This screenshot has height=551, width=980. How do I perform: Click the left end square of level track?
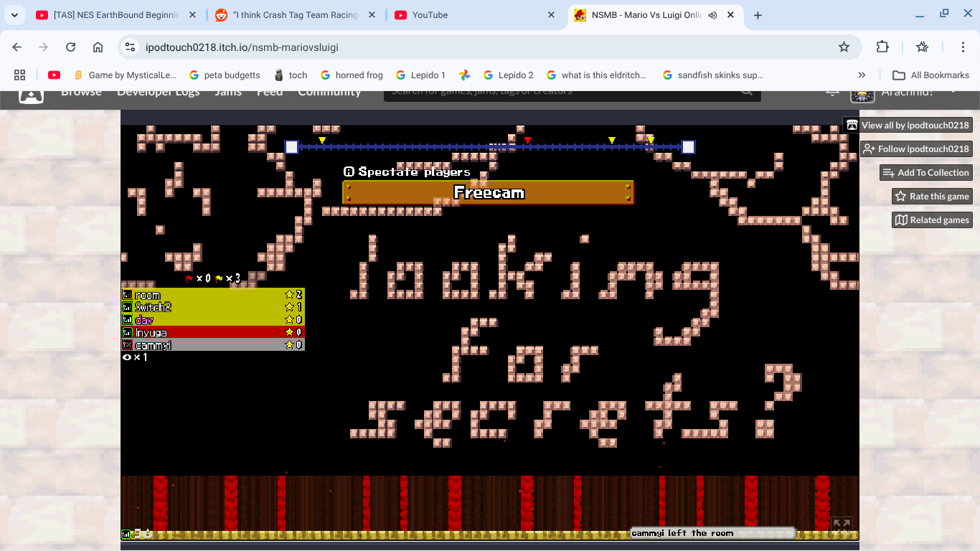click(x=291, y=146)
